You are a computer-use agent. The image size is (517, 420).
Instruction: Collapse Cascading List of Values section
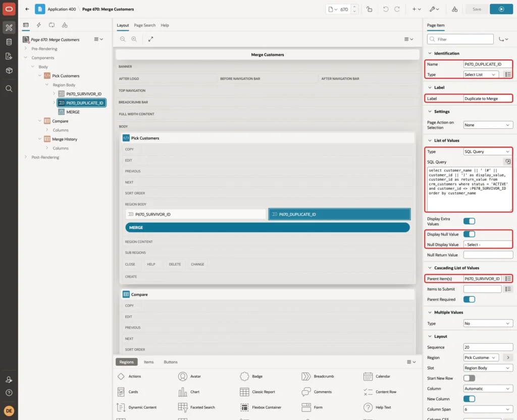(x=430, y=268)
